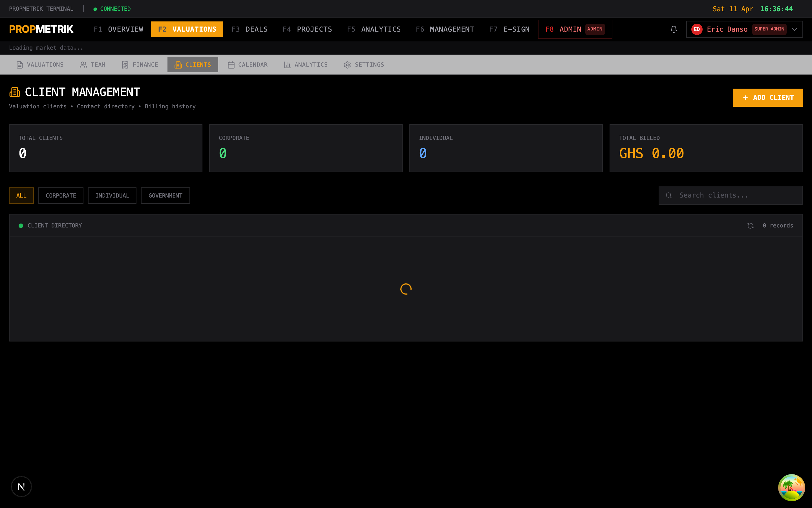Go to F6 Management

(445, 29)
